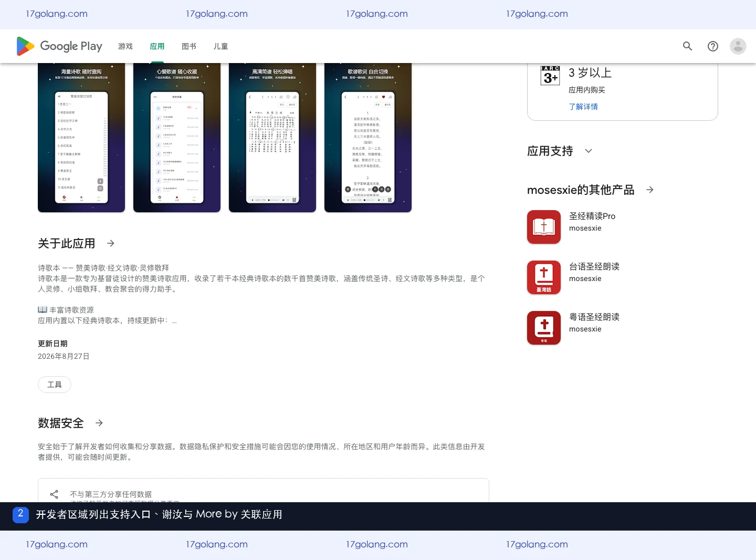Click the 应用内购买 text

click(x=587, y=90)
